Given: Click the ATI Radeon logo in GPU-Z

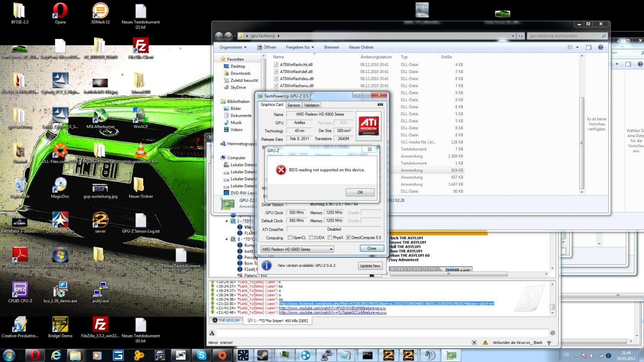Looking at the screenshot, I should pyautogui.click(x=369, y=125).
